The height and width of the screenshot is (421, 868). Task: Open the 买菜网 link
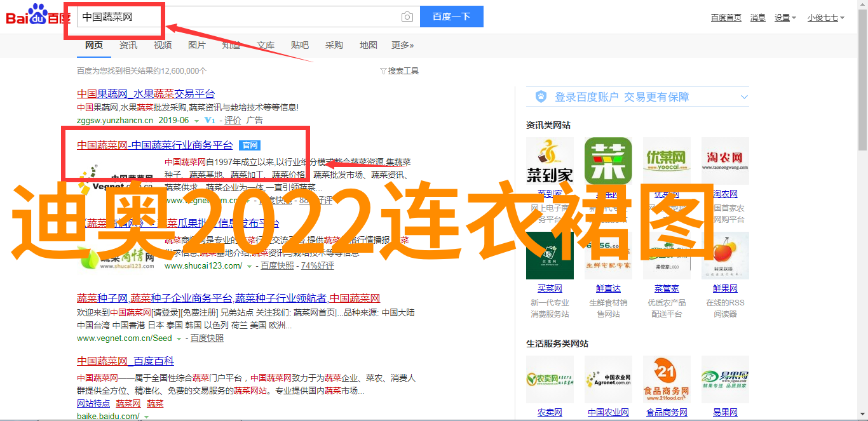(x=550, y=288)
